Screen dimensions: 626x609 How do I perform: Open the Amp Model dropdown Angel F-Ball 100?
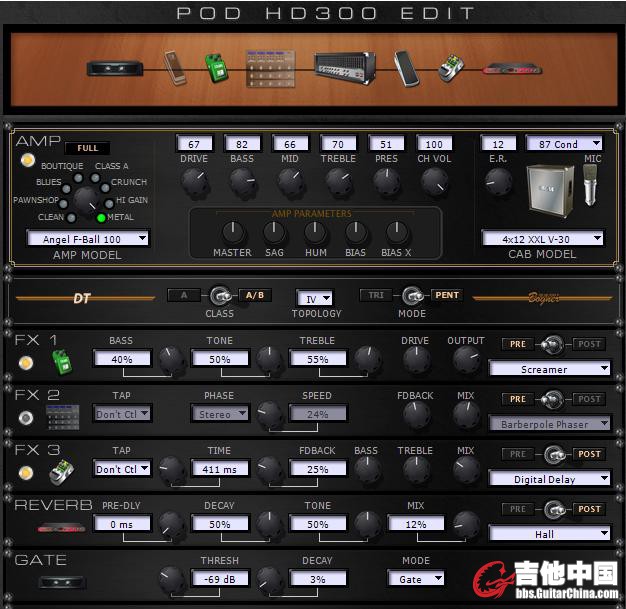(88, 238)
